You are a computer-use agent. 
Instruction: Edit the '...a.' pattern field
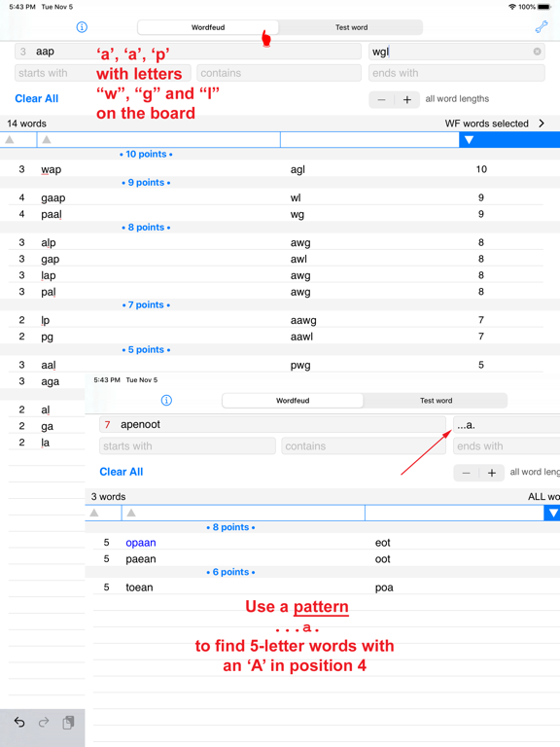(x=507, y=424)
